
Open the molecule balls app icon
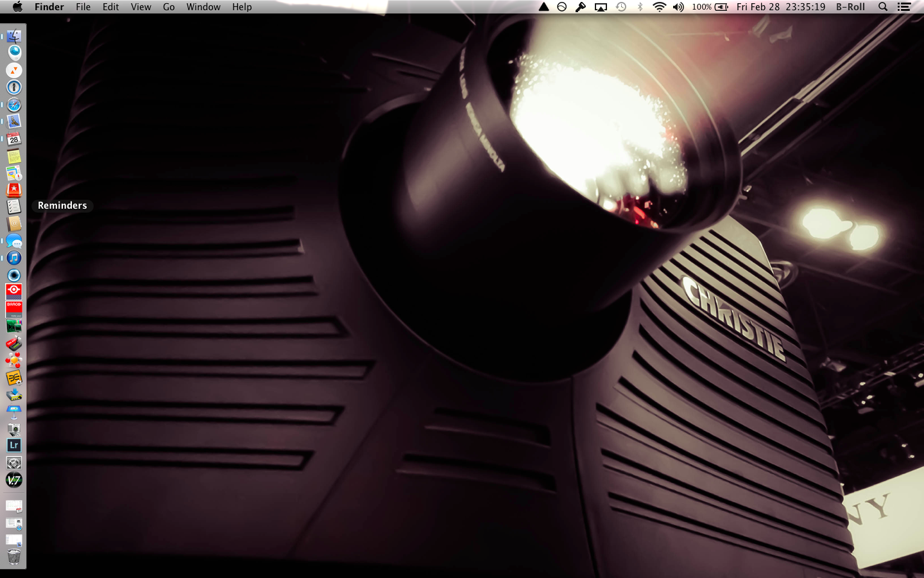14,360
